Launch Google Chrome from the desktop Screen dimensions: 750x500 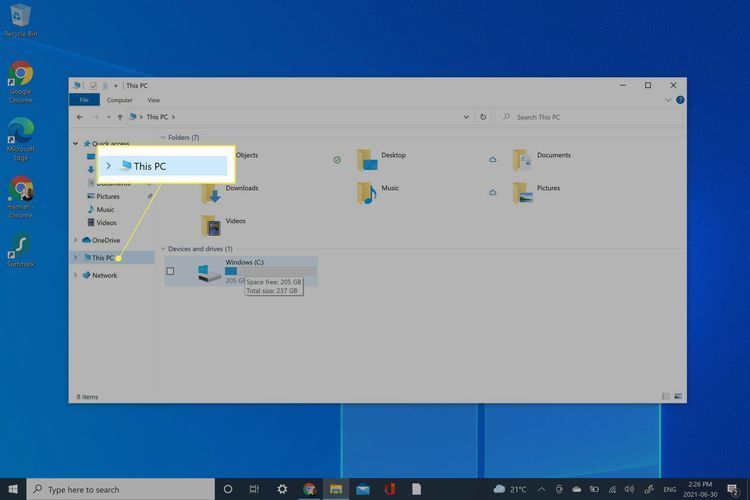point(20,79)
